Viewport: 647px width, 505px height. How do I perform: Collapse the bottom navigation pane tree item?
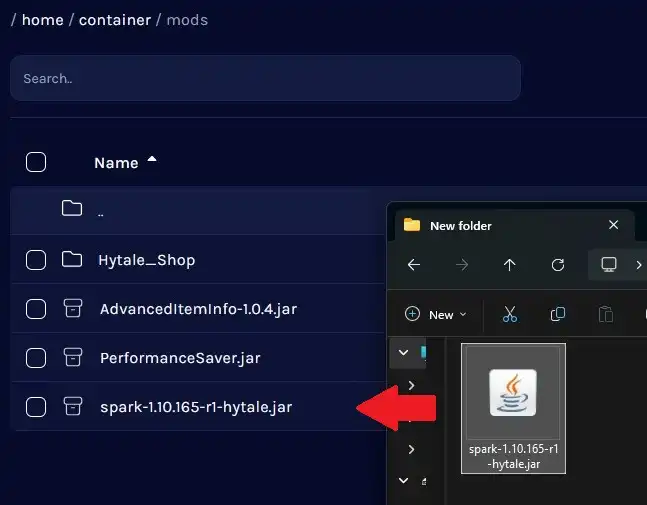(x=404, y=481)
